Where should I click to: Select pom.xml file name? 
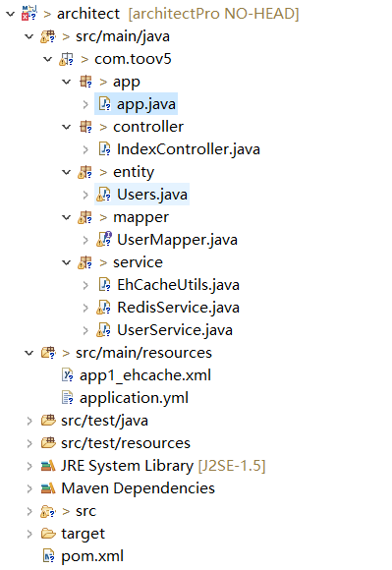(92, 556)
